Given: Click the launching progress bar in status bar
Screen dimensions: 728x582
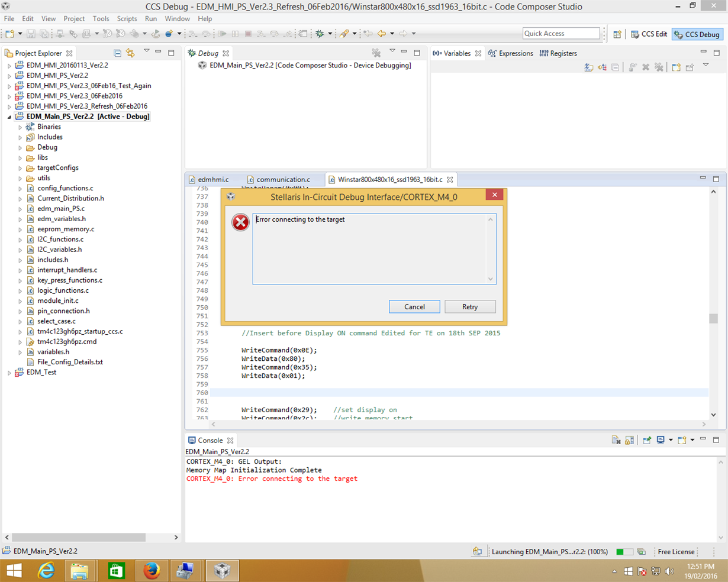Looking at the screenshot, I should click(624, 552).
